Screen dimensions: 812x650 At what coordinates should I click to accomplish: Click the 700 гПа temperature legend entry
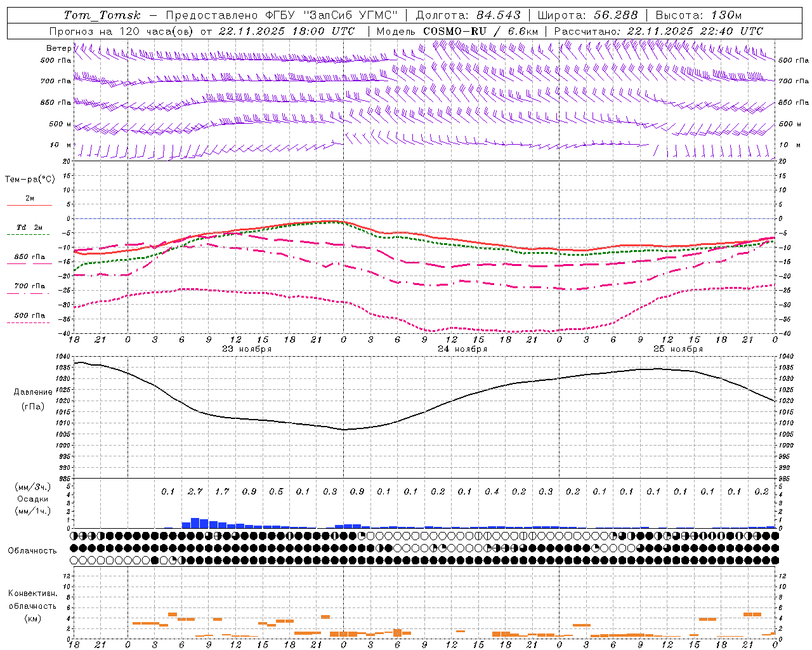tap(29, 286)
